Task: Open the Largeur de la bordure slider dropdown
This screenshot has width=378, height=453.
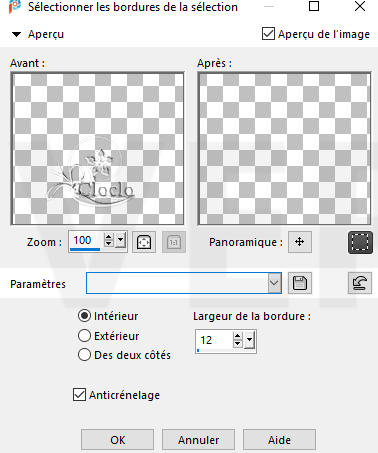Action: pos(250,340)
